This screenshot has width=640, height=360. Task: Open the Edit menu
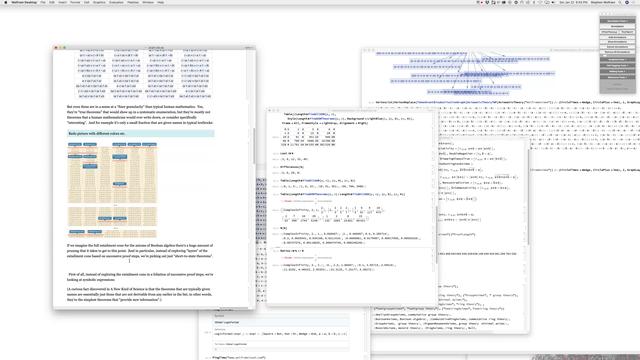(52, 2)
